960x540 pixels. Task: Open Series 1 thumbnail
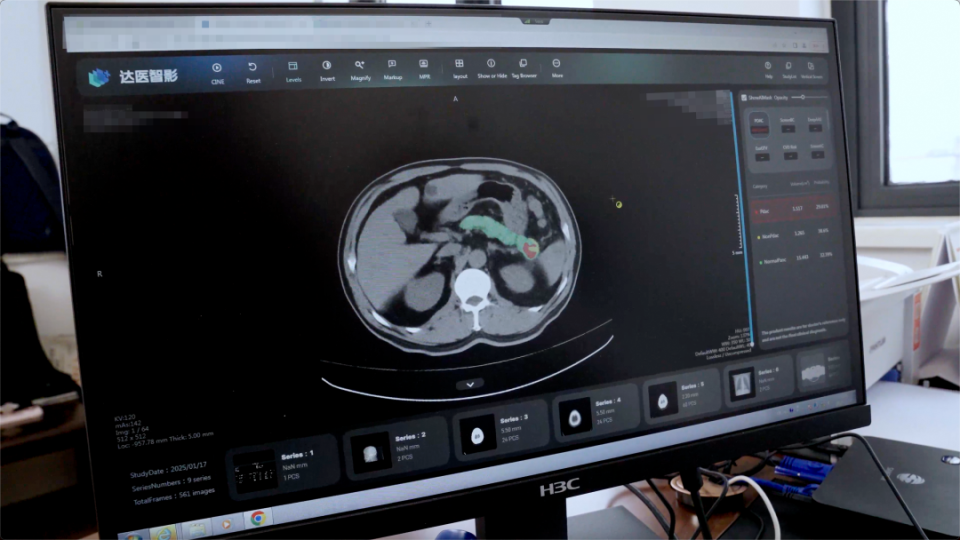click(283, 470)
